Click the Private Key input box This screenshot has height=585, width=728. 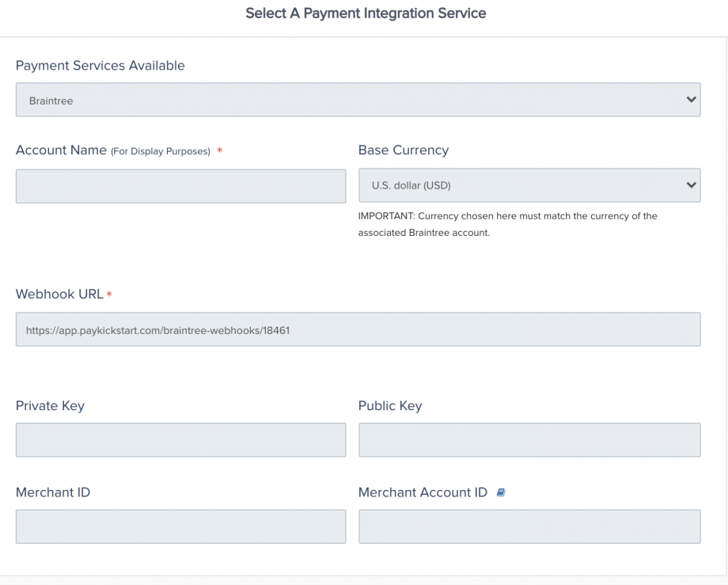click(x=180, y=439)
